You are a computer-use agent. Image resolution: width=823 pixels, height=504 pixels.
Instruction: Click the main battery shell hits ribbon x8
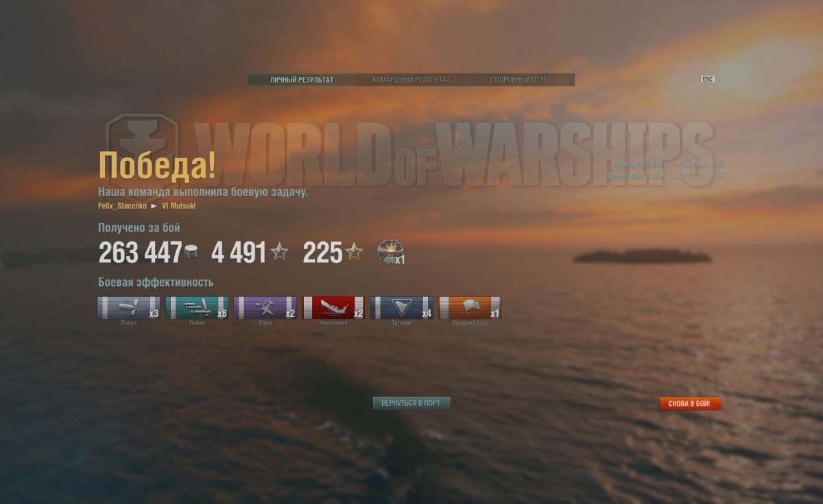(197, 308)
